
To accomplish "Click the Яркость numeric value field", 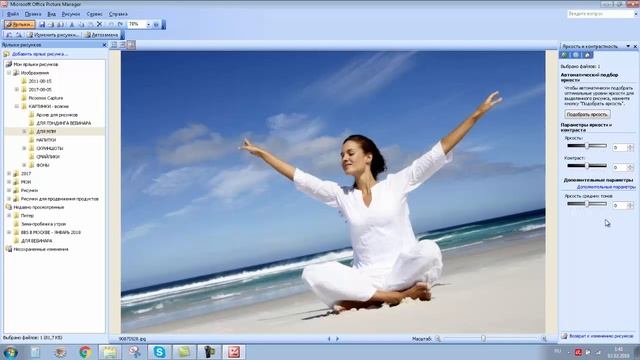I will 620,147.
